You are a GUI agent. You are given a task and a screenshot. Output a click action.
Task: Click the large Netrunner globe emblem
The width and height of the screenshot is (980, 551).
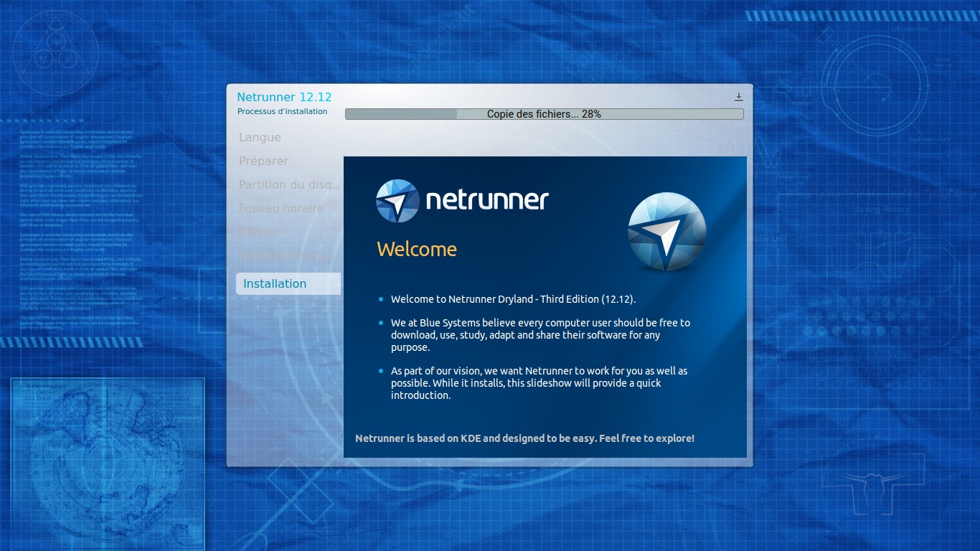coord(667,232)
